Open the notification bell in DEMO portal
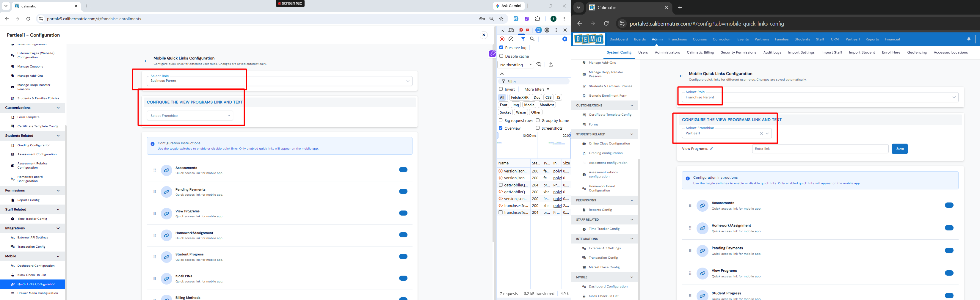Screen dimensions: 980x300 pyautogui.click(x=969, y=39)
